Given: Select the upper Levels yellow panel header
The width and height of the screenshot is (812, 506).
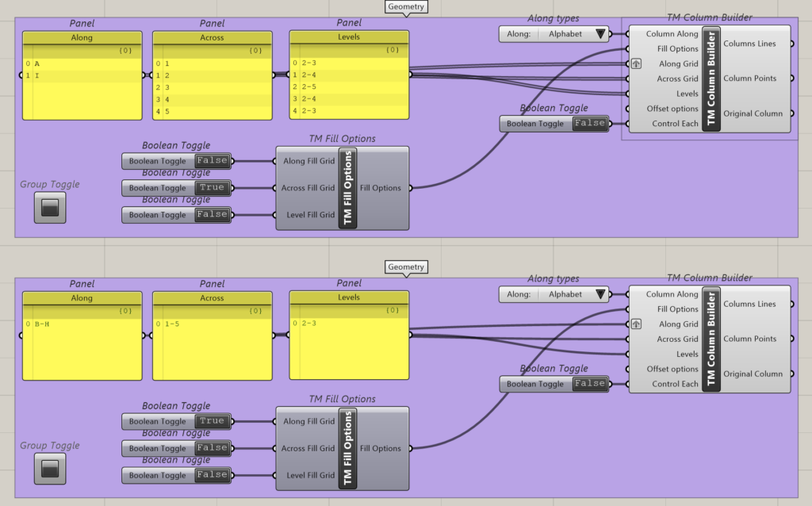Looking at the screenshot, I should point(349,37).
